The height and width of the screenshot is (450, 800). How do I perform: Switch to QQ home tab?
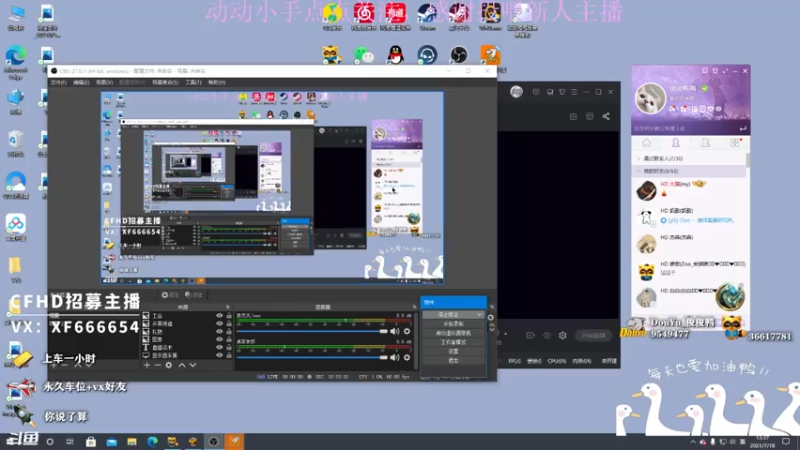click(646, 143)
